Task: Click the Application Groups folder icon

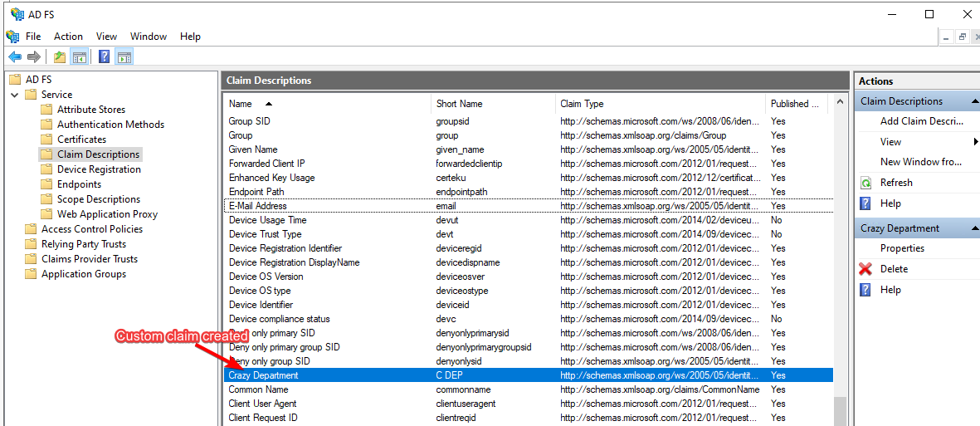Action: point(31,274)
